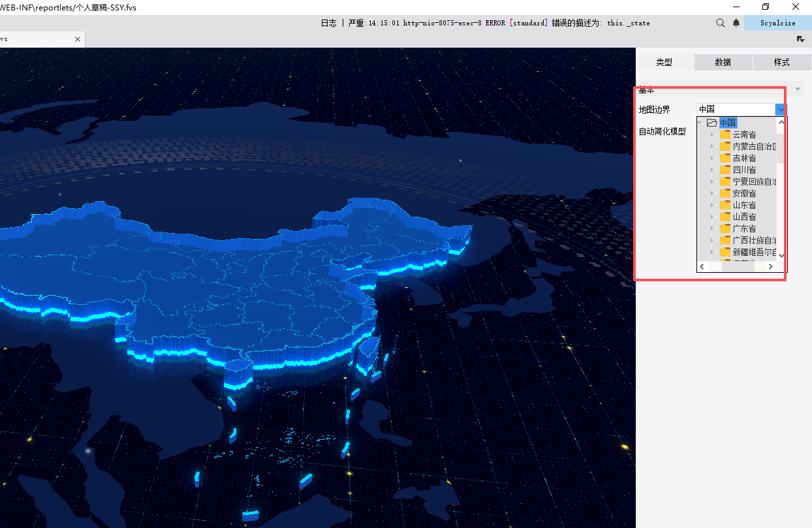The height and width of the screenshot is (528, 812).
Task: Switch to the 样式 tab
Action: [x=781, y=63]
